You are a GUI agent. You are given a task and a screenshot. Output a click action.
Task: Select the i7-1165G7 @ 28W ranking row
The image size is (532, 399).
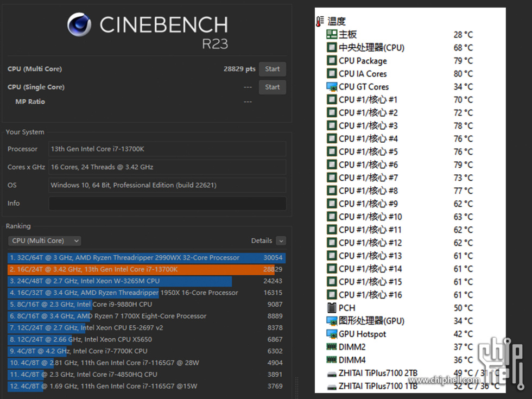147,363
